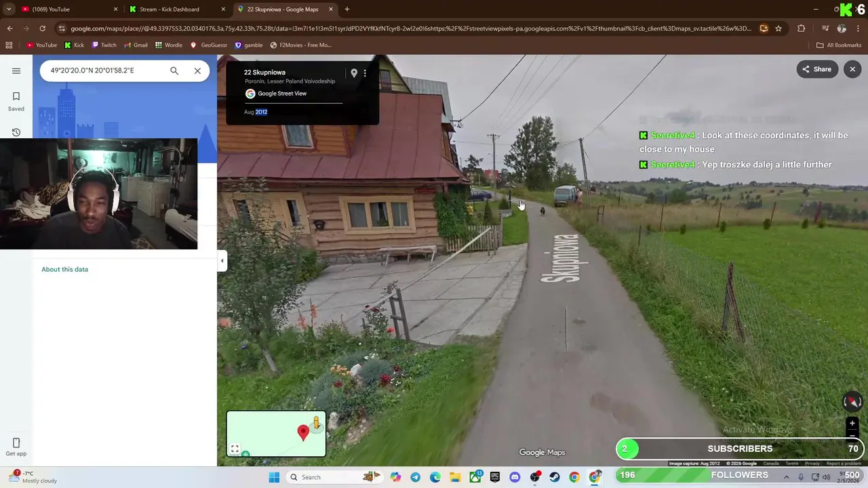The image size is (868, 488).
Task: Go back with the browser back arrow
Action: pos(9,28)
